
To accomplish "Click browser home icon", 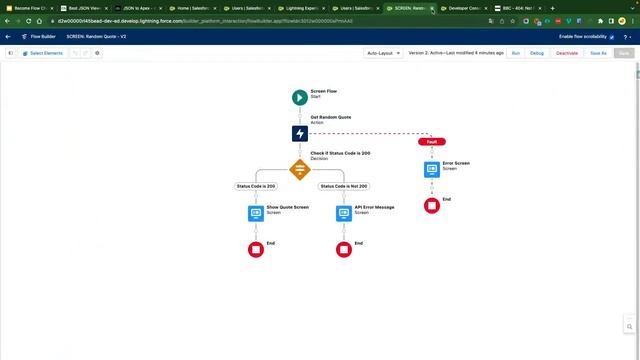I will coord(39,21).
